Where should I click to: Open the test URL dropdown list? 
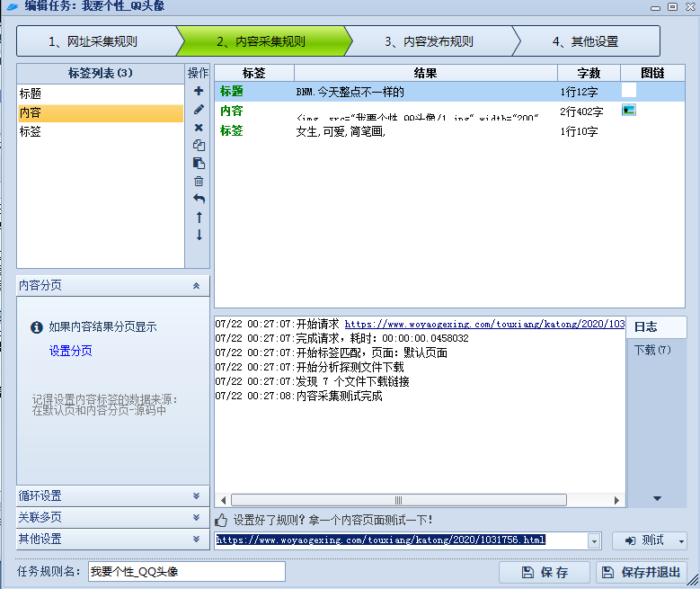coord(593,540)
